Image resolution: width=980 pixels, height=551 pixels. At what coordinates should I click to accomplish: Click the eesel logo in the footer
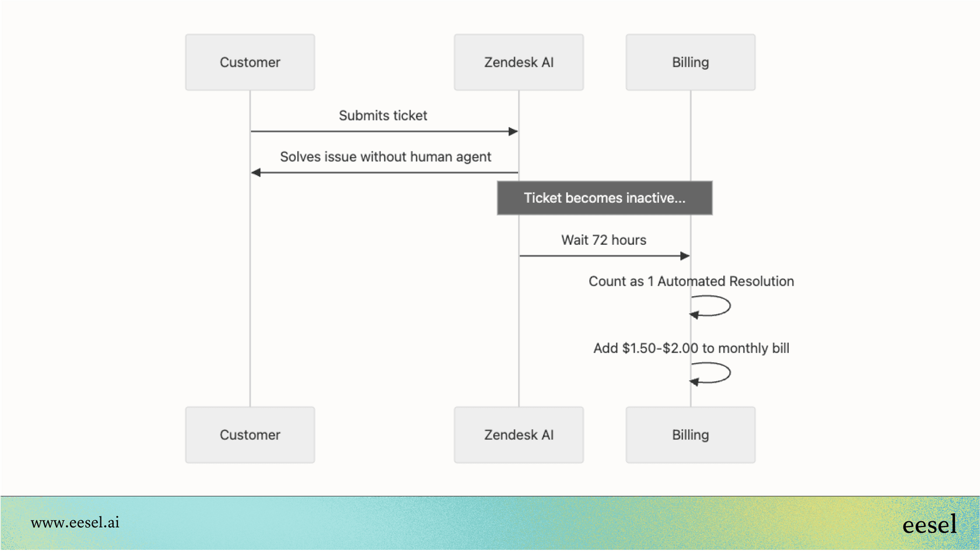[x=929, y=525]
